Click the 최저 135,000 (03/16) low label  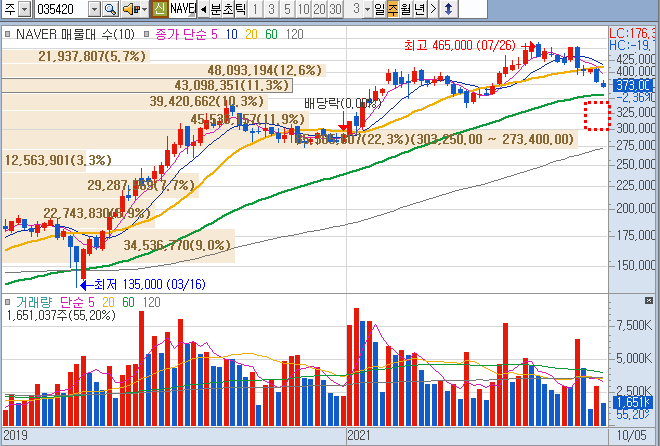tap(149, 284)
